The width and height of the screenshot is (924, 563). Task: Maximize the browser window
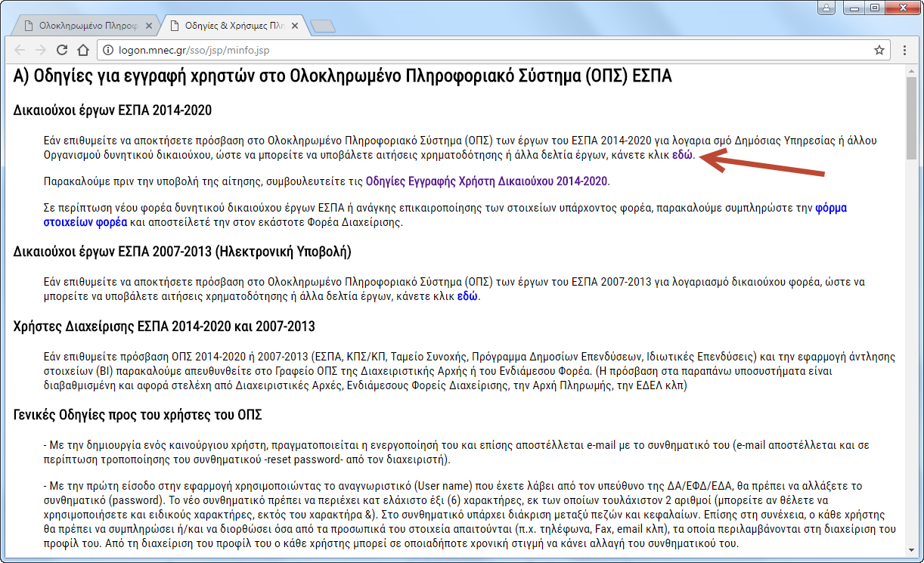tap(875, 8)
